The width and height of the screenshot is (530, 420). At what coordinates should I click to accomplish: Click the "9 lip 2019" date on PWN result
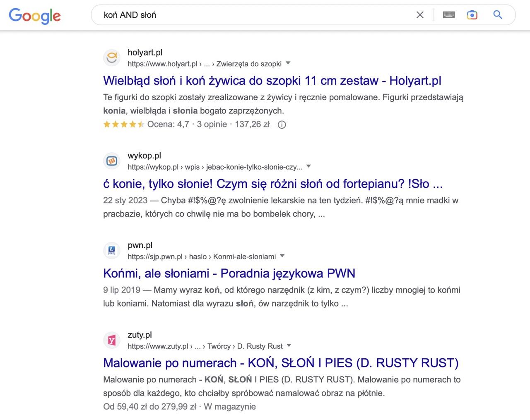pos(122,290)
